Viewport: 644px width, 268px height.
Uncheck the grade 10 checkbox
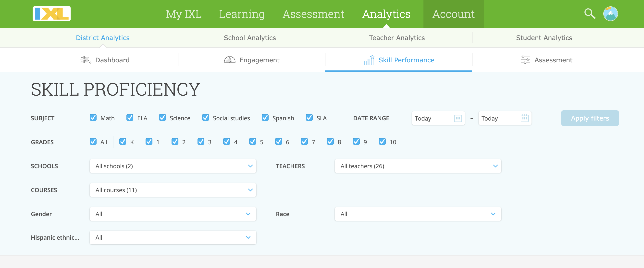pyautogui.click(x=382, y=142)
